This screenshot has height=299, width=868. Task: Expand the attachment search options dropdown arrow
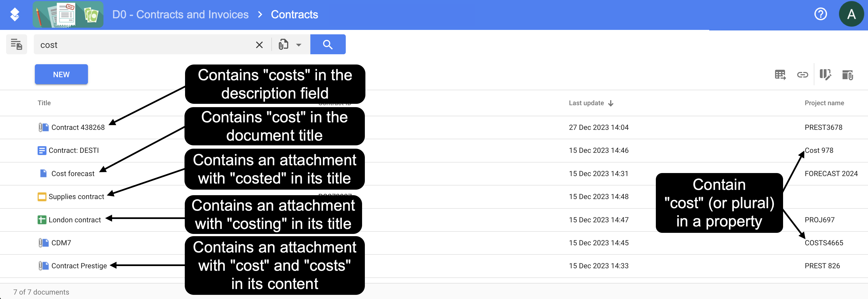pyautogui.click(x=298, y=45)
